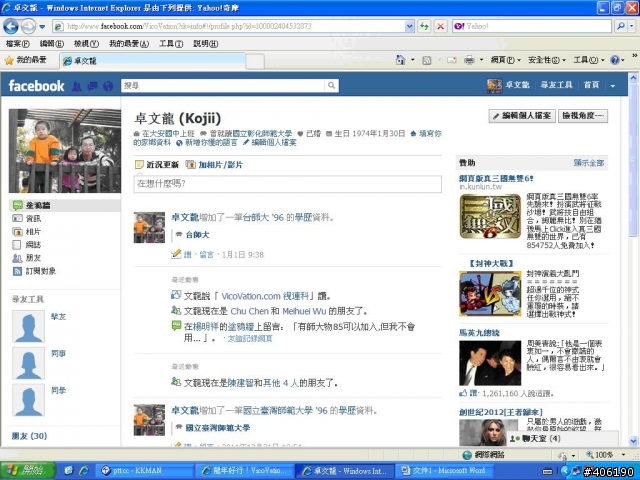640x480 pixels.
Task: Click the 台師大 school link
Action: 198,235
